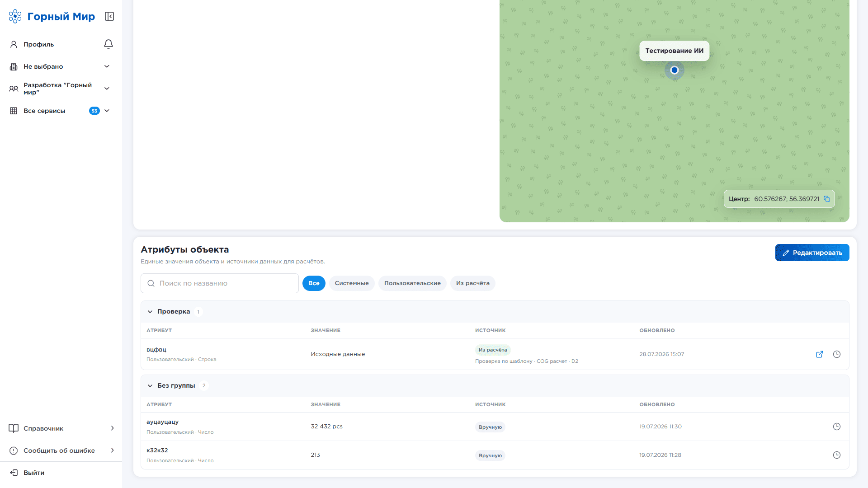Click the value 213
Image resolution: width=868 pixels, height=488 pixels.
tap(316, 455)
